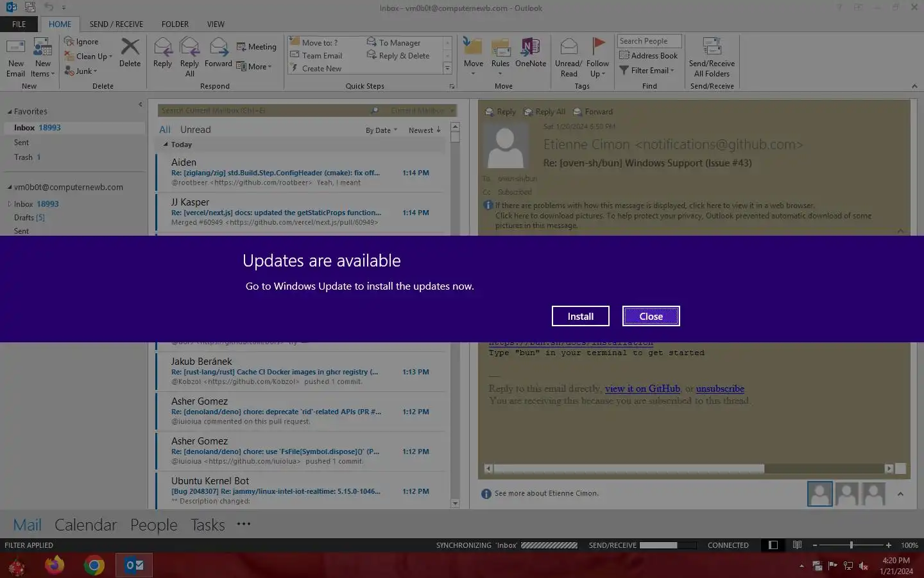Click Close in the updates dialog
The width and height of the screenshot is (924, 578).
point(651,316)
